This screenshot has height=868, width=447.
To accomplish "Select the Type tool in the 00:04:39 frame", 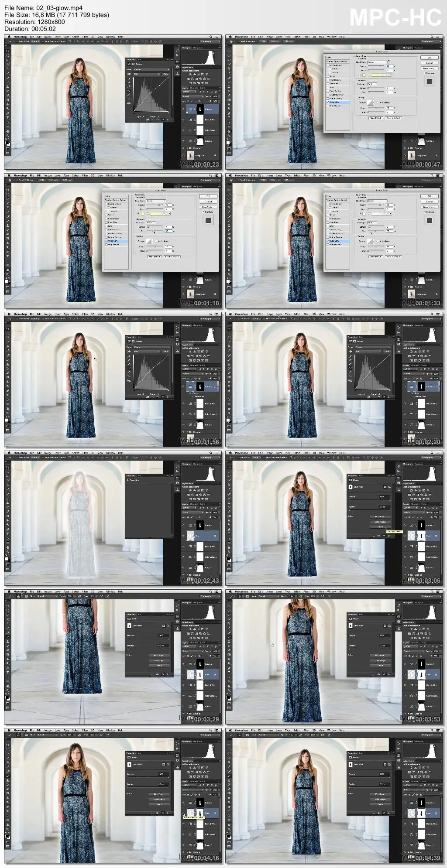I will click(x=229, y=811).
